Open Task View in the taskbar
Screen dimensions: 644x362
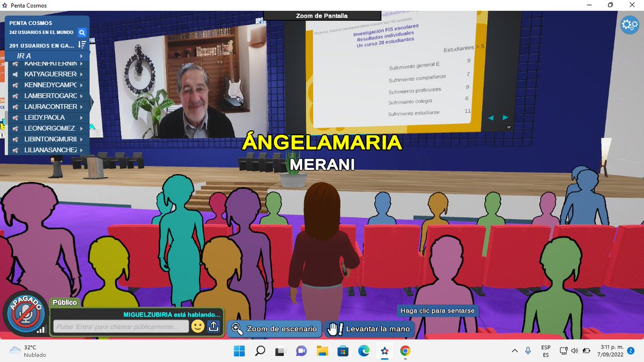point(280,351)
